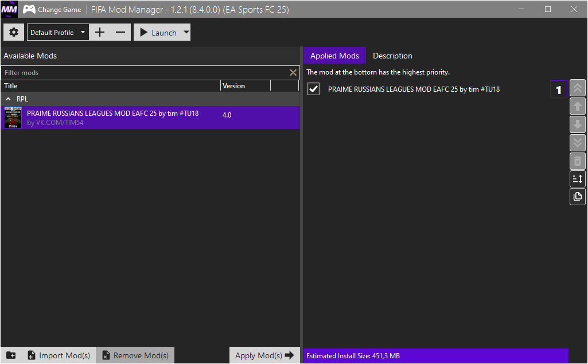588x364 pixels.
Task: Open the Launch options dropdown arrow
Action: pos(186,32)
